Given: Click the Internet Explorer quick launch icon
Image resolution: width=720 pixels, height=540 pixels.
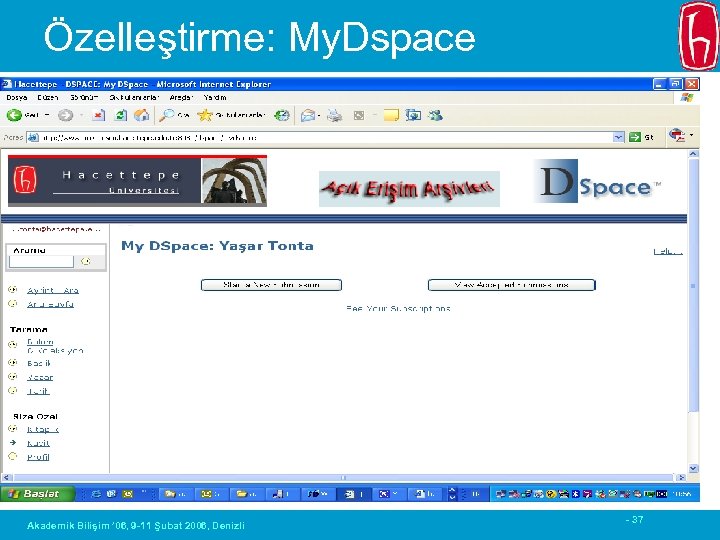Looking at the screenshot, I should pos(96,494).
